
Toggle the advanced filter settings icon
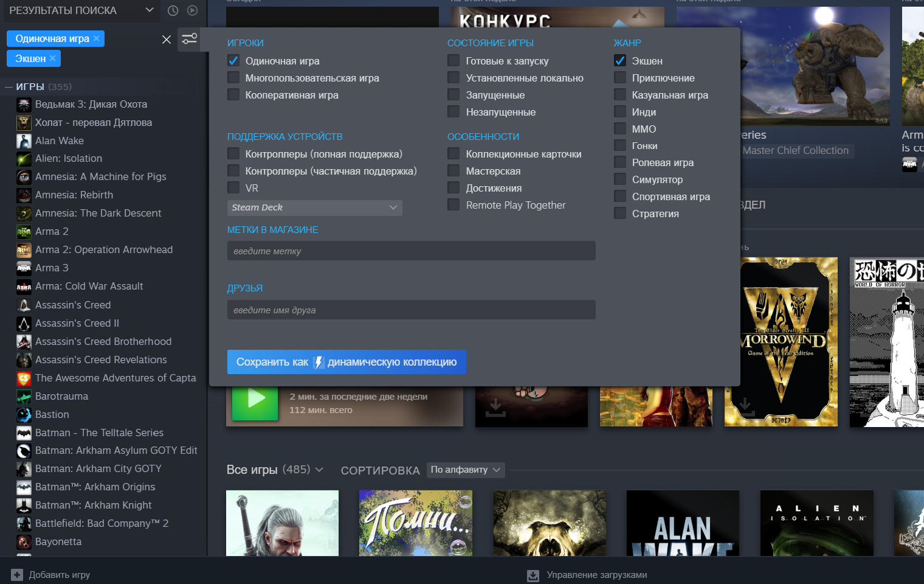coord(190,39)
